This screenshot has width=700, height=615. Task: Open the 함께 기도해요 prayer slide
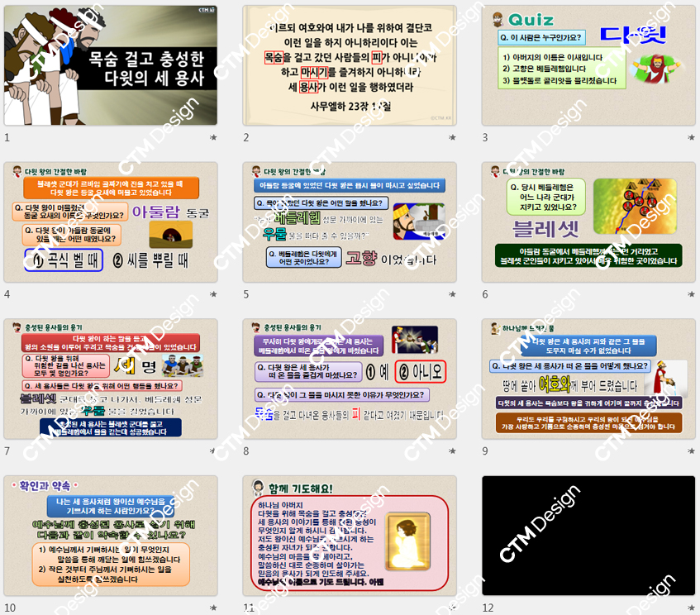click(350, 535)
